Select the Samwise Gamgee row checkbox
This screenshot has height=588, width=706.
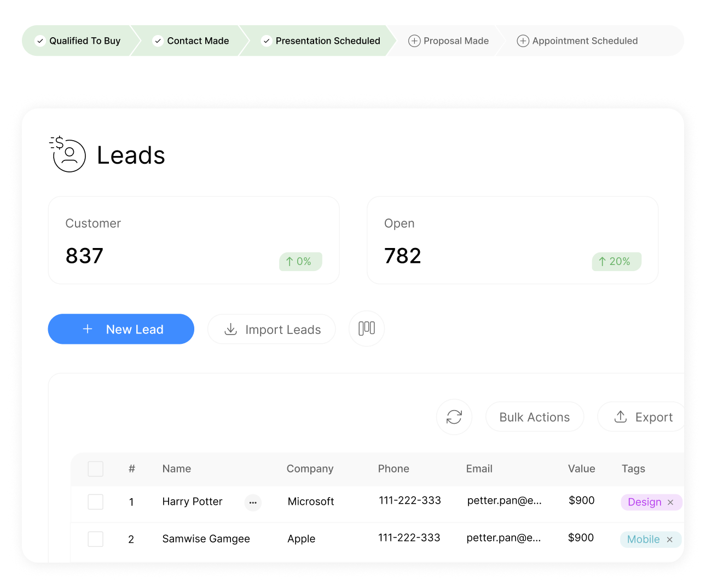pyautogui.click(x=96, y=539)
